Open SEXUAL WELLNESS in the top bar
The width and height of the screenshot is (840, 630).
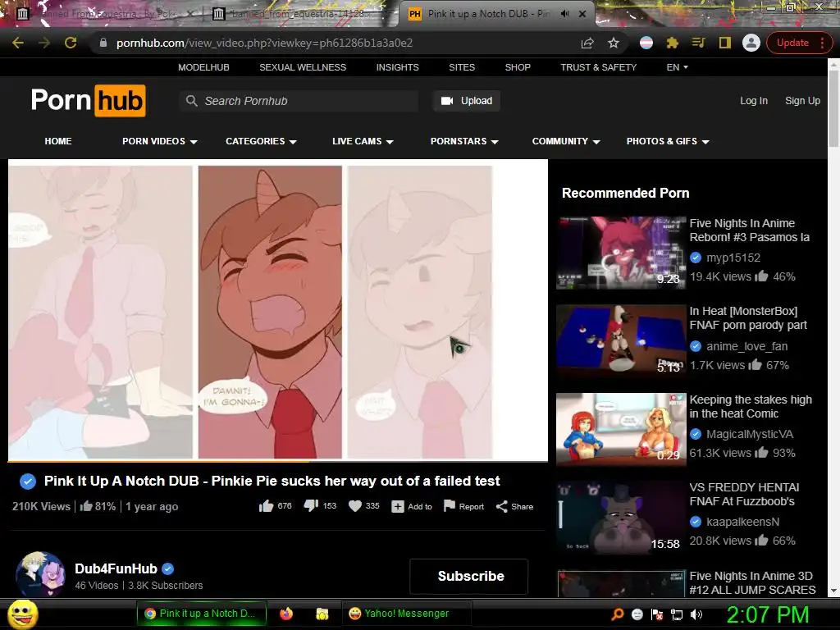[303, 67]
